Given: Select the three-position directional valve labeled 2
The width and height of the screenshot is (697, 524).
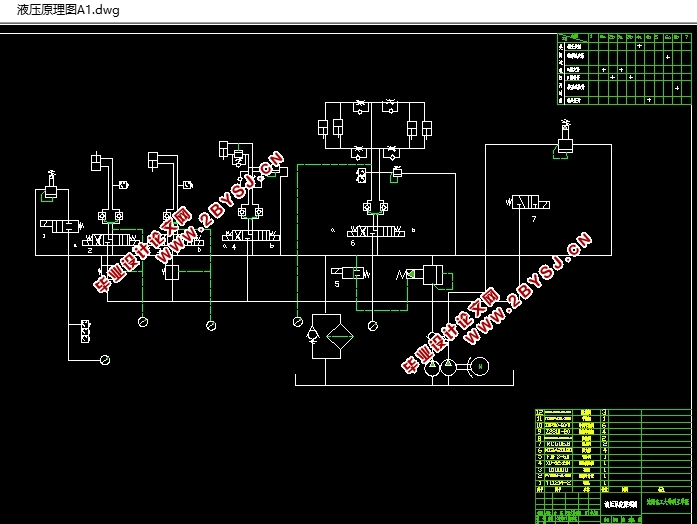Looking at the screenshot, I should [111, 240].
